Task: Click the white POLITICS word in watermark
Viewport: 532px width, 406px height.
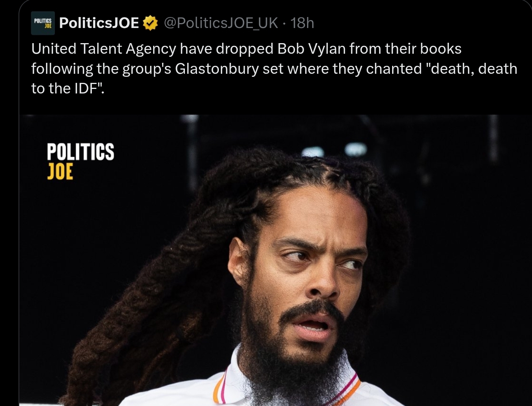Action: [80, 151]
